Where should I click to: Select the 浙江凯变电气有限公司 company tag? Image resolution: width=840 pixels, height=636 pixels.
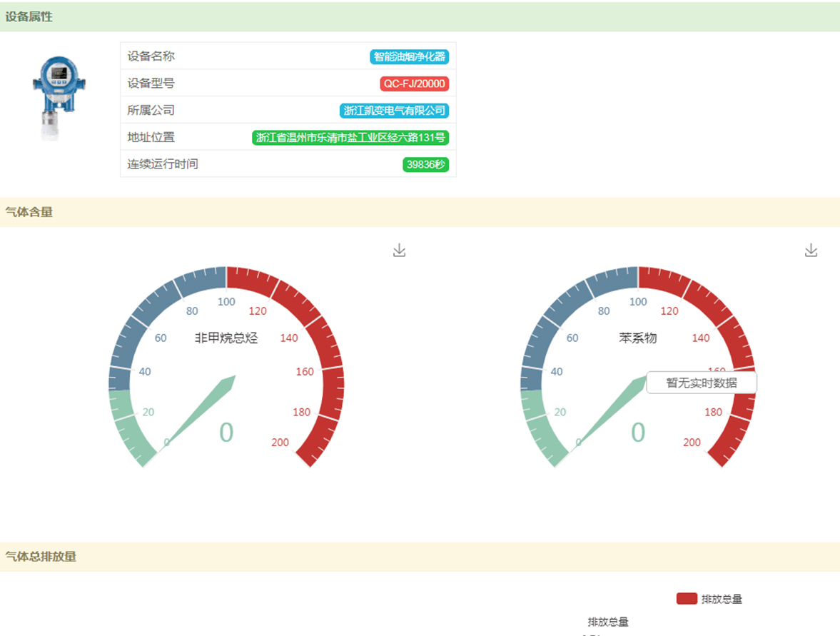click(394, 111)
